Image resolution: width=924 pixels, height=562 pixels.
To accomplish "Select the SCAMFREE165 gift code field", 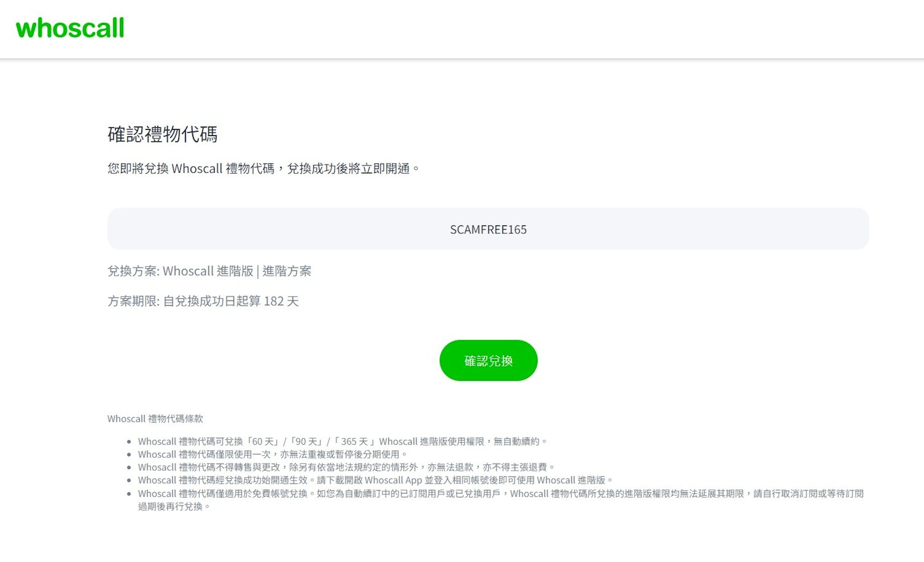I will 488,229.
